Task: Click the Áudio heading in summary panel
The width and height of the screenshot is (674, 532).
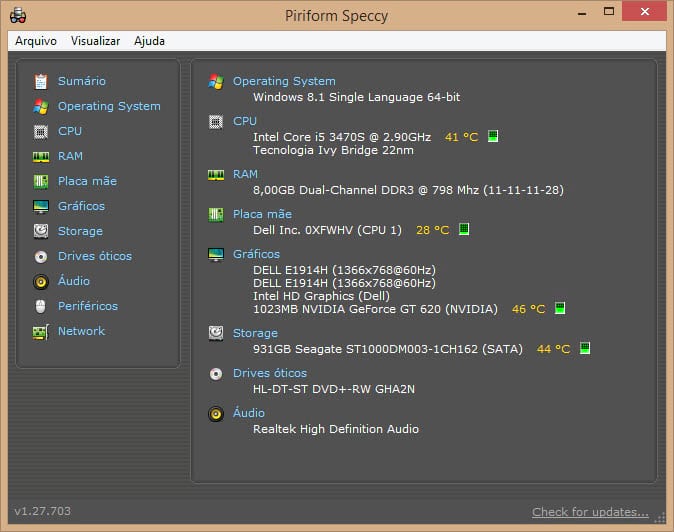Action: point(249,413)
